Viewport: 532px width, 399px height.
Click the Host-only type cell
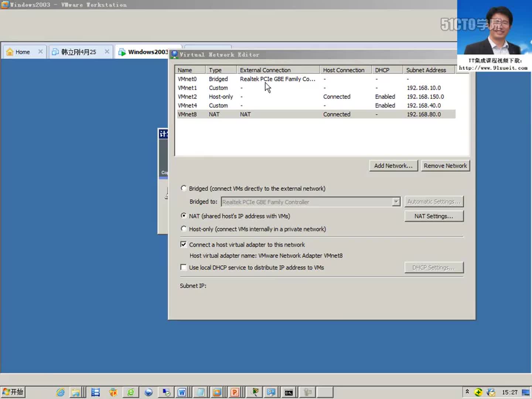pos(221,97)
